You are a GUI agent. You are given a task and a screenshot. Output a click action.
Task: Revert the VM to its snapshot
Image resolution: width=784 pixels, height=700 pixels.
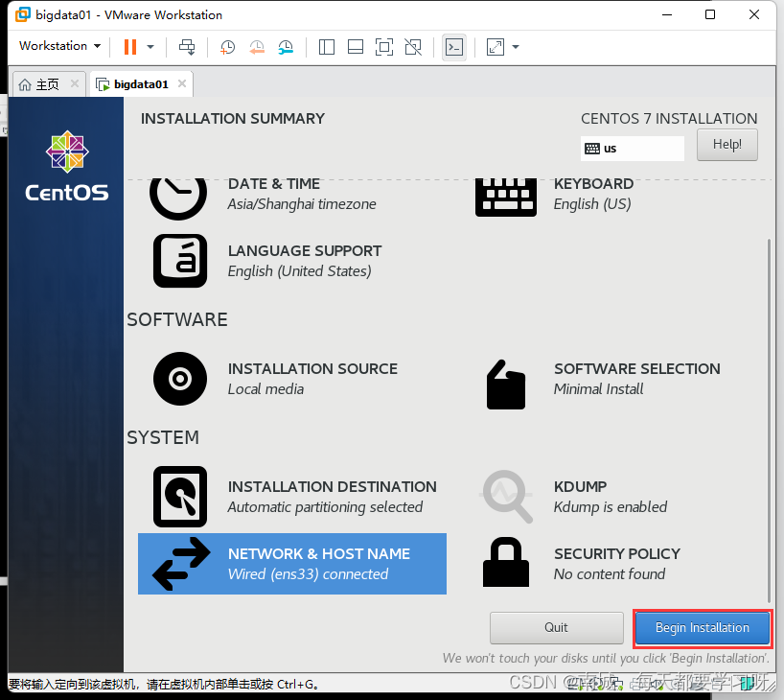pos(257,47)
